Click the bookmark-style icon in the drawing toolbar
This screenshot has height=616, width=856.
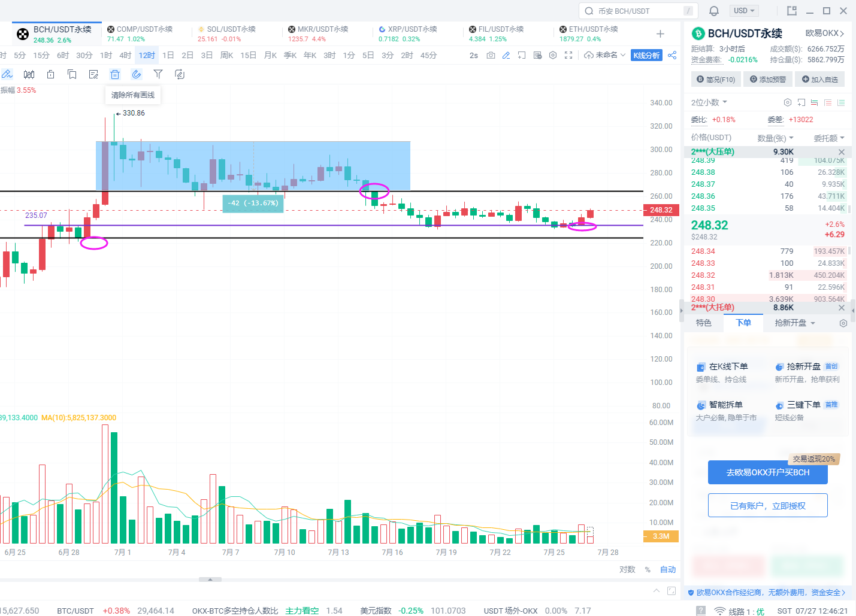tap(72, 74)
